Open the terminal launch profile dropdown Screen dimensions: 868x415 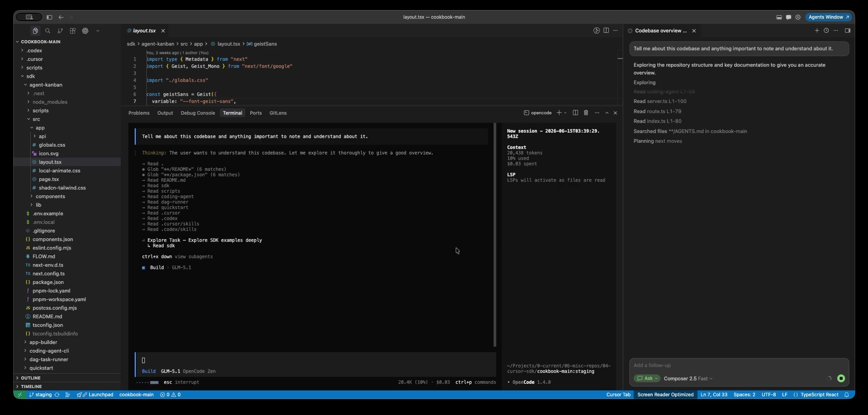point(565,113)
